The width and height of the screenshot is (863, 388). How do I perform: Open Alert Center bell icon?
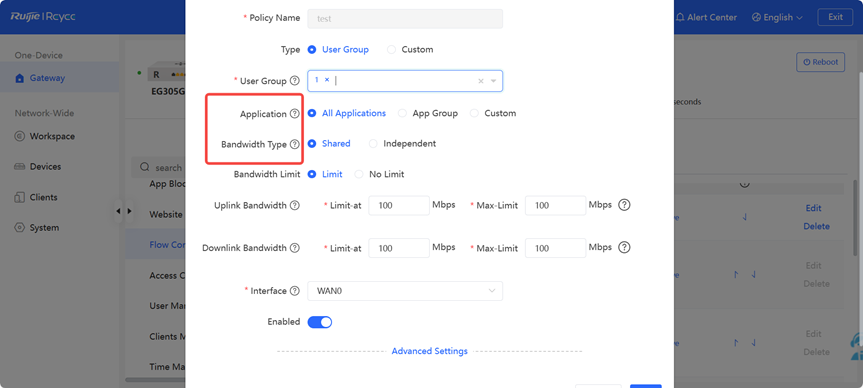coord(681,17)
